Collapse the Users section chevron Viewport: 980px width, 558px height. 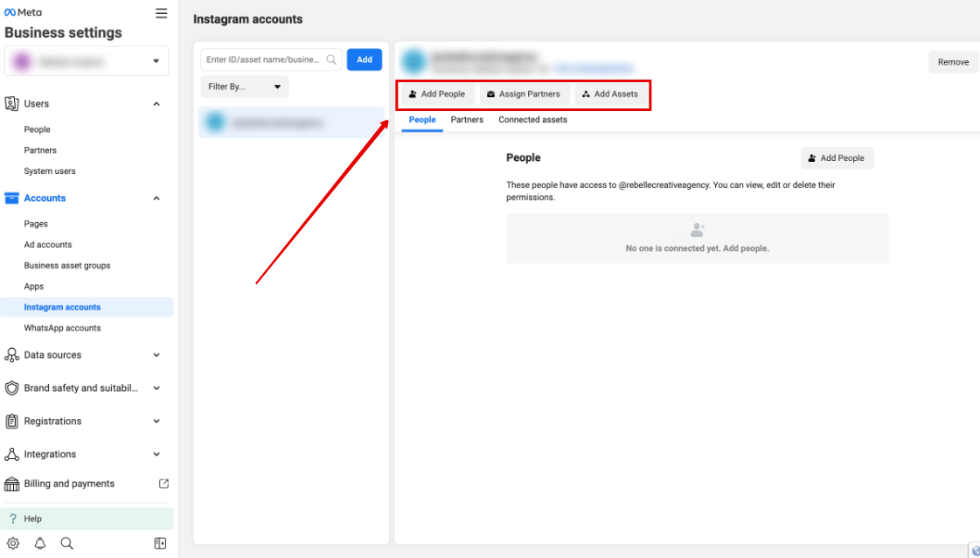[156, 104]
